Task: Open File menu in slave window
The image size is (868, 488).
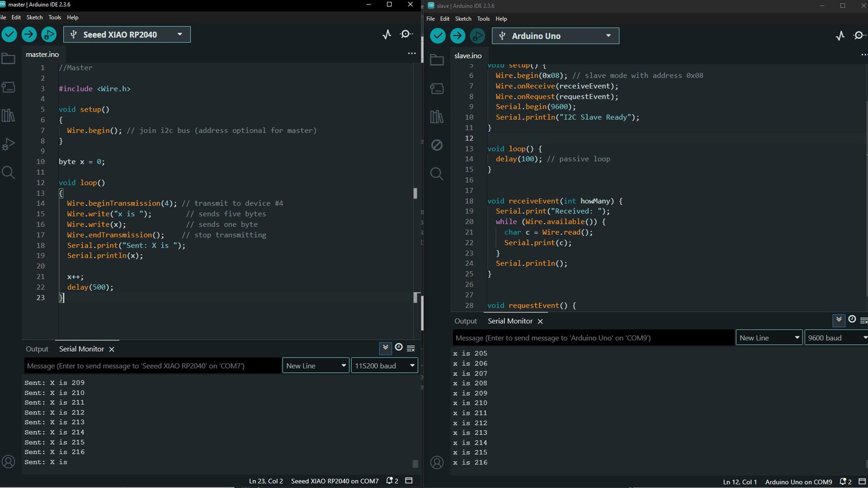Action: click(x=430, y=19)
